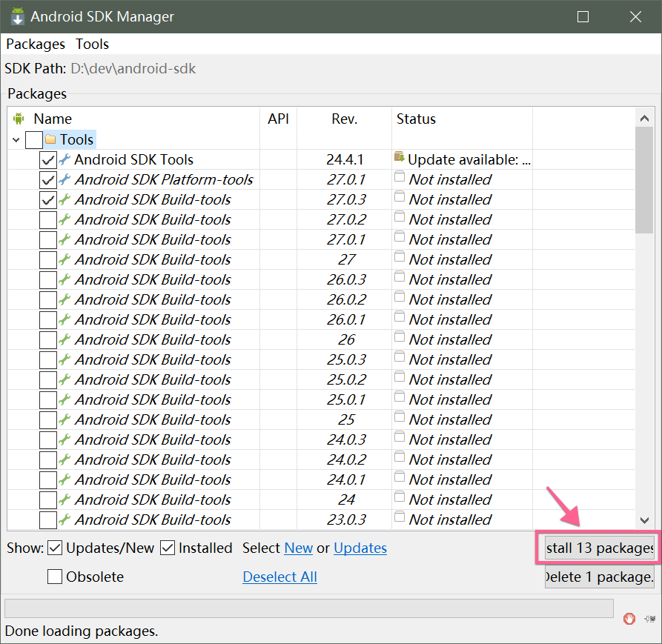Click the wrench icon of Build-tools 23.0.3
The image size is (662, 644).
click(64, 519)
